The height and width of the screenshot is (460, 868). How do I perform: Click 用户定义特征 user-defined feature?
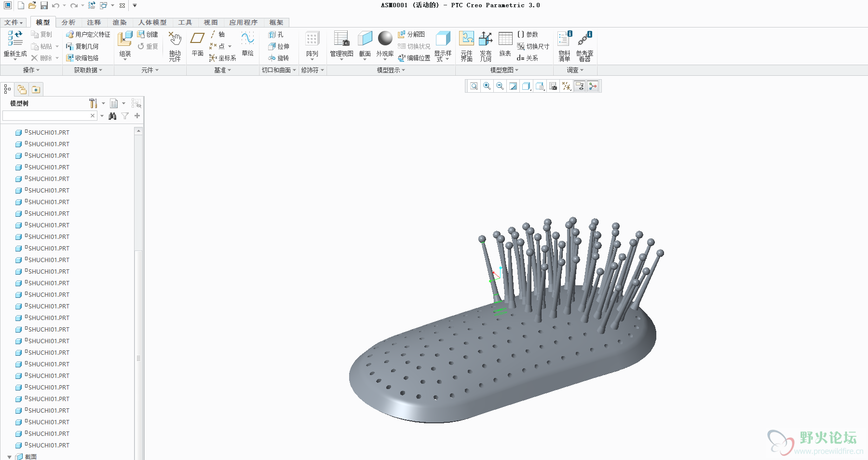pyautogui.click(x=88, y=34)
